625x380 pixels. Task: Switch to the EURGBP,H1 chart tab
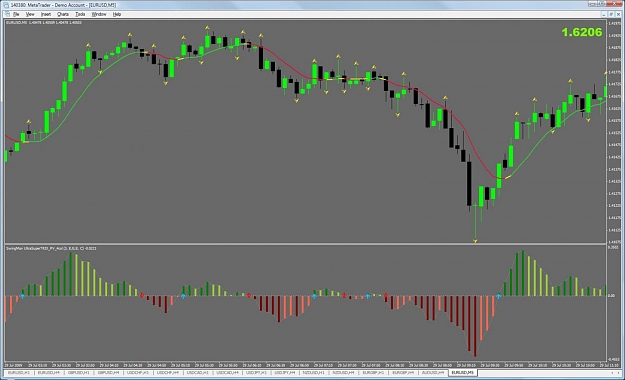click(373, 372)
